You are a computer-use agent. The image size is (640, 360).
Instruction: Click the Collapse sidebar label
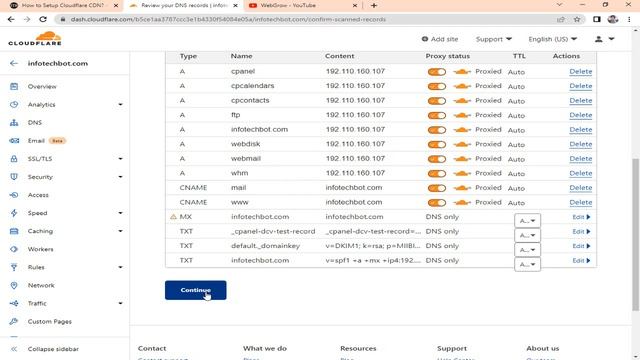pos(53,349)
